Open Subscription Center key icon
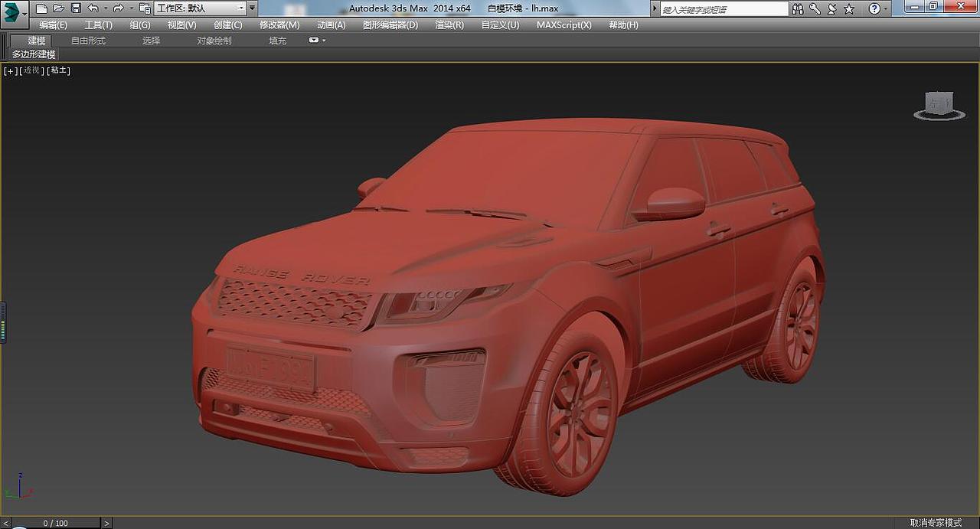The width and height of the screenshot is (980, 529). (x=815, y=9)
